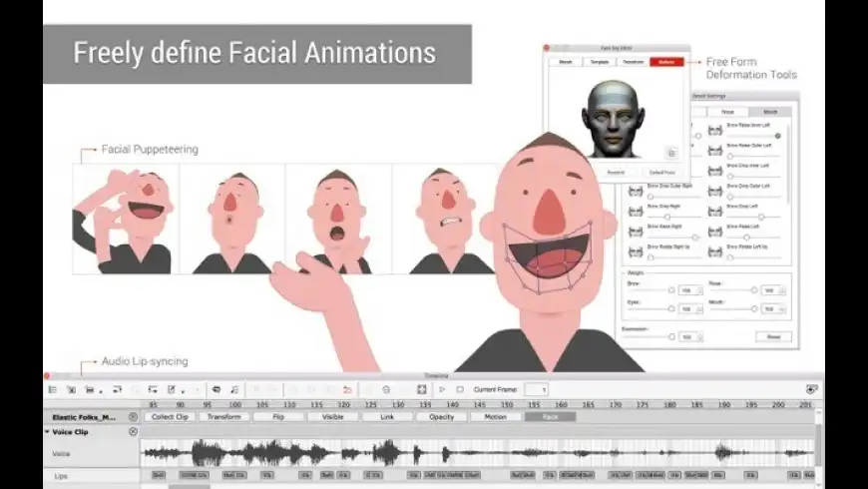Click the brow icon beside Brow Rotate Left Up
868x489 pixels.
coord(715,251)
